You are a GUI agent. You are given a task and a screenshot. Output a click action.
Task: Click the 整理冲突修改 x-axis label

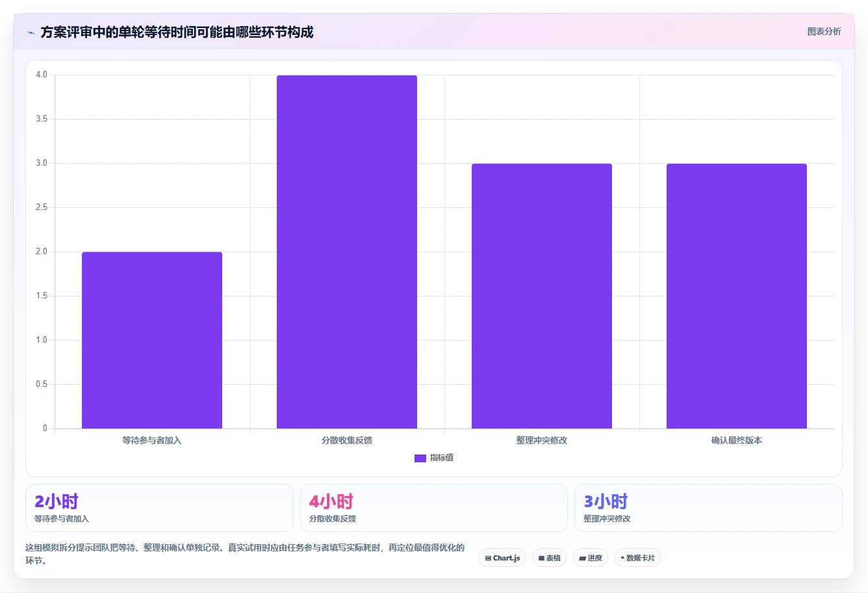[x=542, y=440]
